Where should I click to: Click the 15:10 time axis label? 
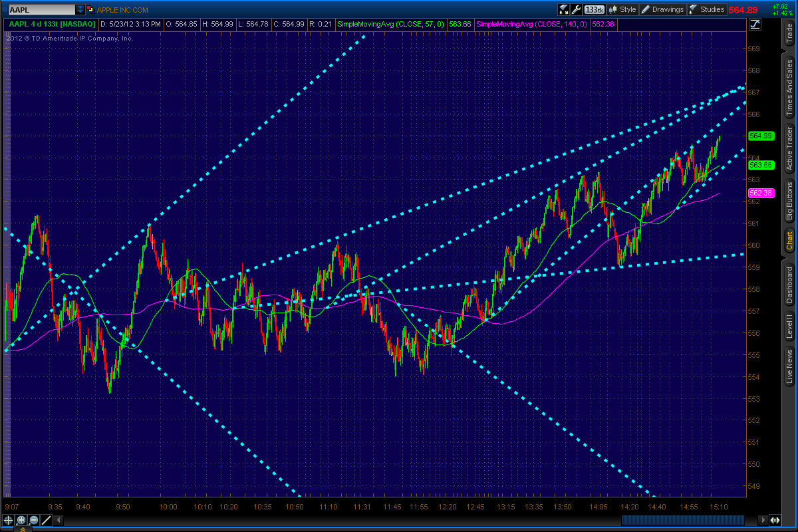(719, 507)
